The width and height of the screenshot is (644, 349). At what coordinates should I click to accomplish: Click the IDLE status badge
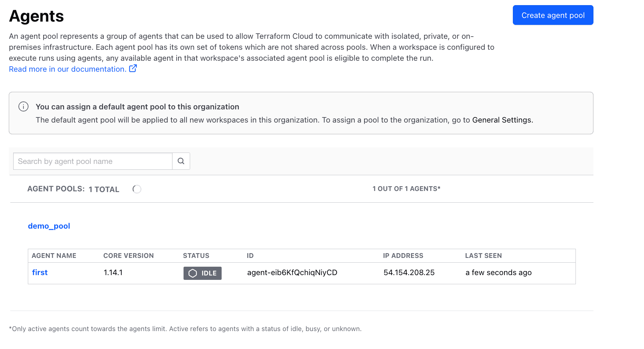[x=203, y=273]
